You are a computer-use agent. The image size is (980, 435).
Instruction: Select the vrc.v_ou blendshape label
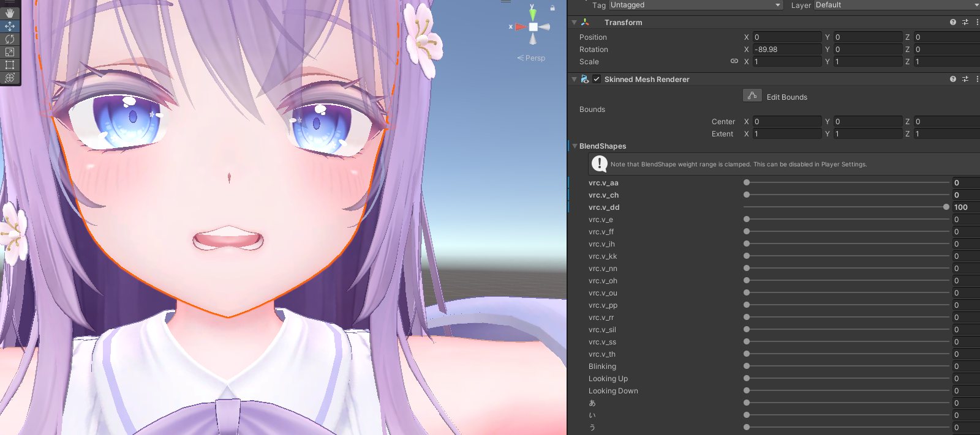(x=603, y=293)
